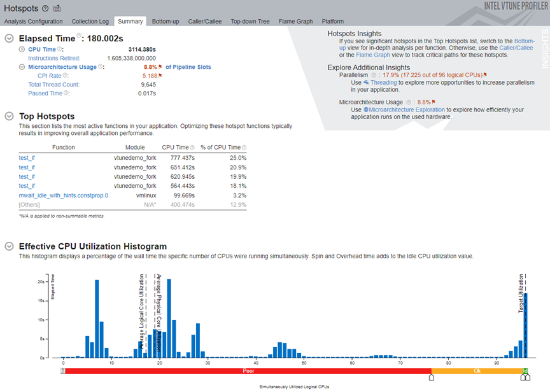Click help icon in CPU Time column header
Viewport: 550px width, 392px height.
pos(192,148)
